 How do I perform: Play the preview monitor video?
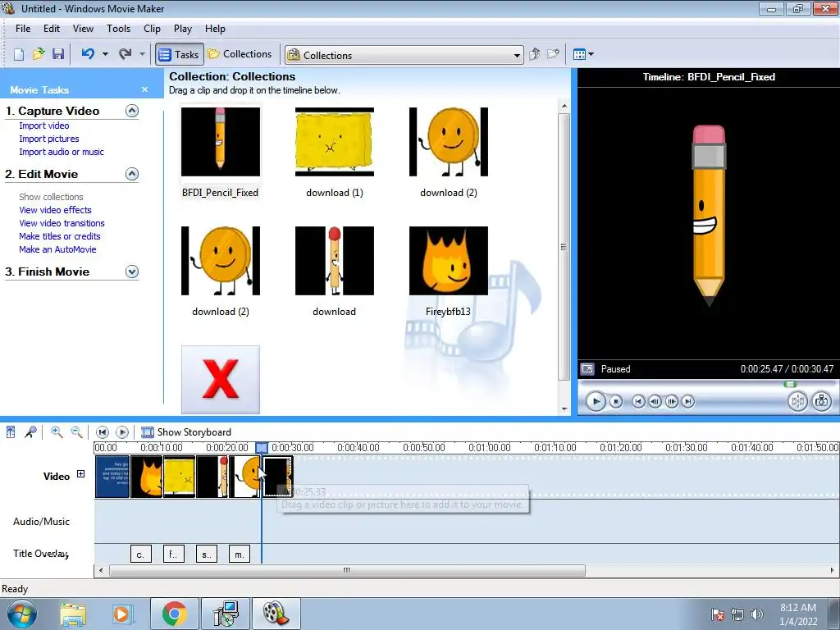tap(596, 401)
